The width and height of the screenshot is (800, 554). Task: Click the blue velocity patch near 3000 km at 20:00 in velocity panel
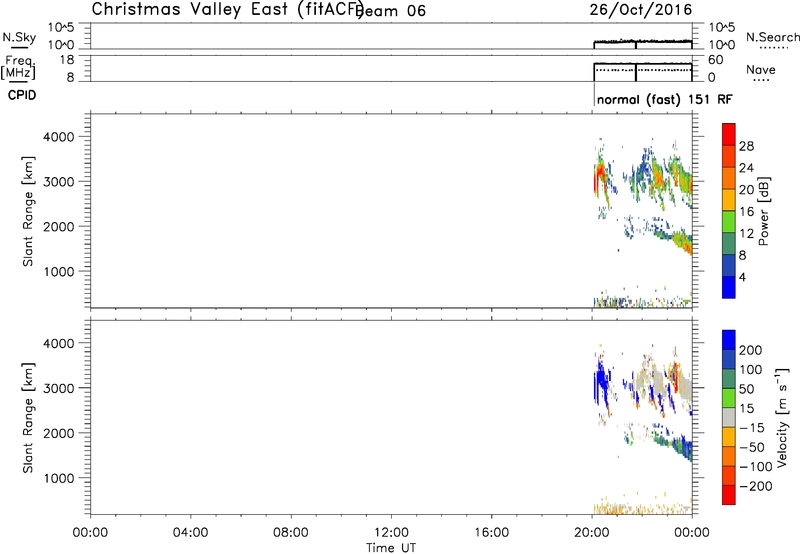(x=601, y=382)
